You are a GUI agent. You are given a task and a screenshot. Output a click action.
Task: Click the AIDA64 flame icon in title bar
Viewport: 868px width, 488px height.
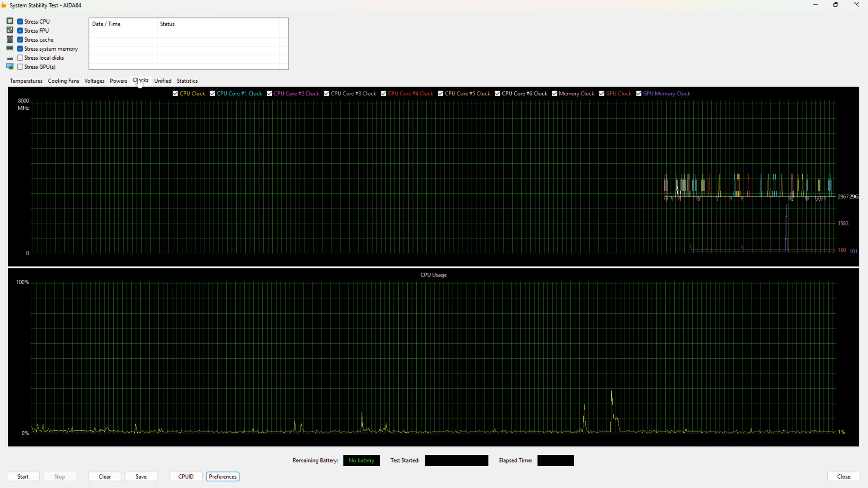[x=4, y=5]
